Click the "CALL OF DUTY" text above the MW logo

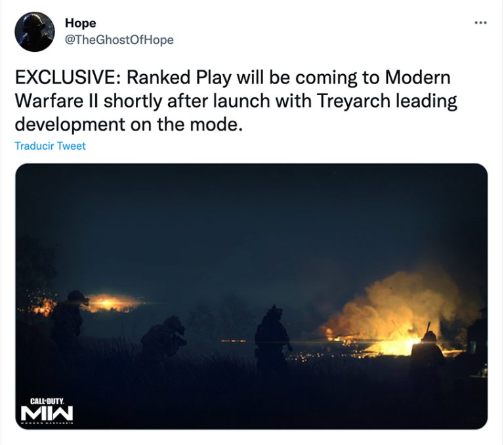[47, 401]
